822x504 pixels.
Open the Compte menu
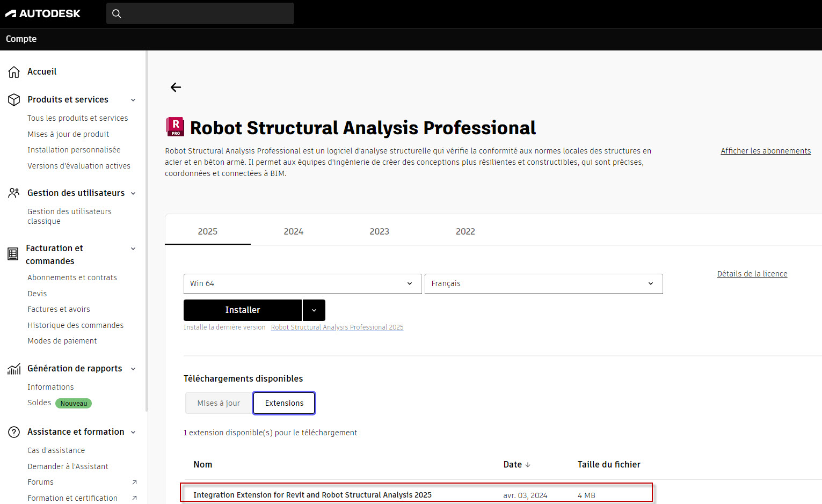[21, 39]
